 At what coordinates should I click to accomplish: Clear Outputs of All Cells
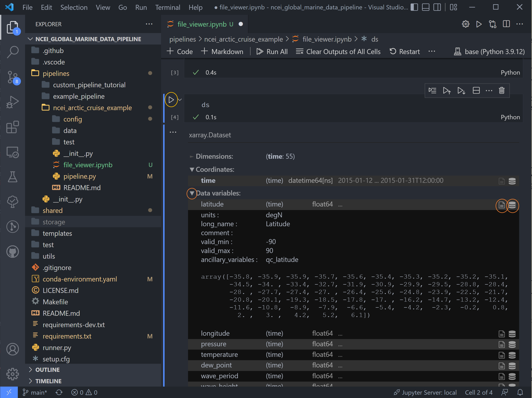(x=338, y=51)
